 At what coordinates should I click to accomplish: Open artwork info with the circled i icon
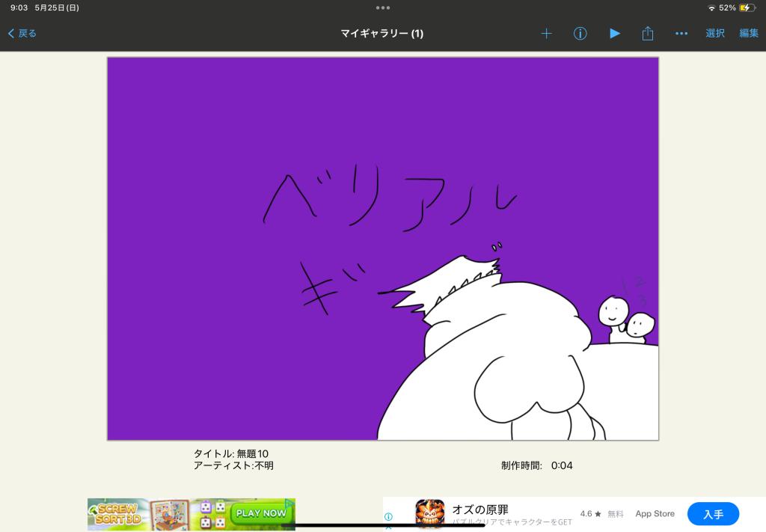point(580,34)
